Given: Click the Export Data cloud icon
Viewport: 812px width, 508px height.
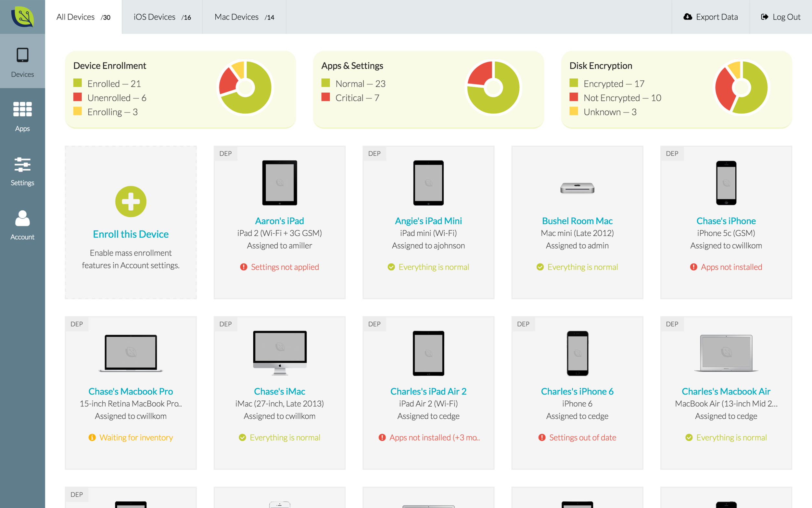Looking at the screenshot, I should pyautogui.click(x=688, y=17).
